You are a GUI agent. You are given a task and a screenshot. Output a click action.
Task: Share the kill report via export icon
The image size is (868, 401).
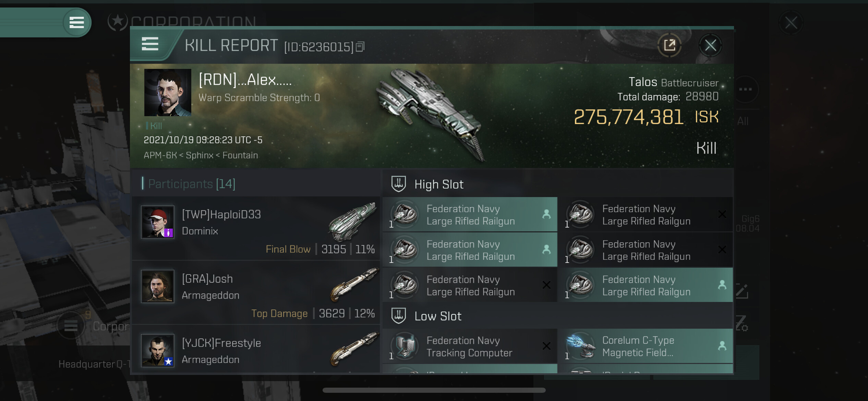(x=669, y=45)
